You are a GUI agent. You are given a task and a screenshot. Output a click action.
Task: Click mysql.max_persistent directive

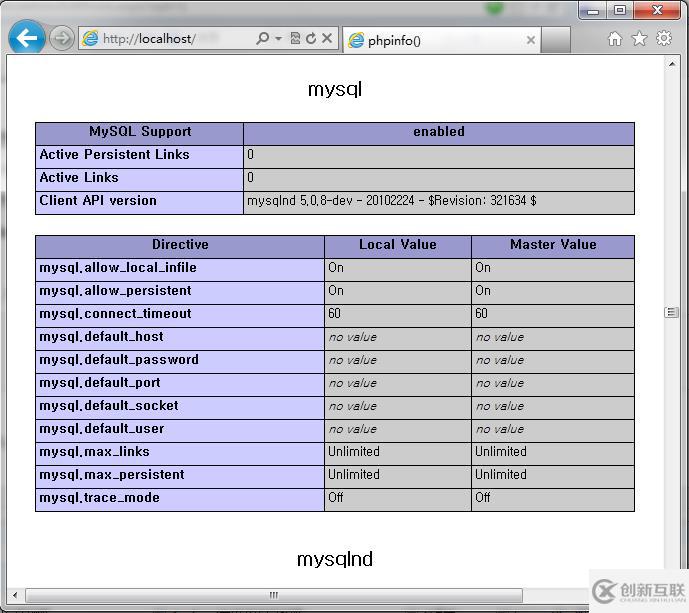point(112,475)
